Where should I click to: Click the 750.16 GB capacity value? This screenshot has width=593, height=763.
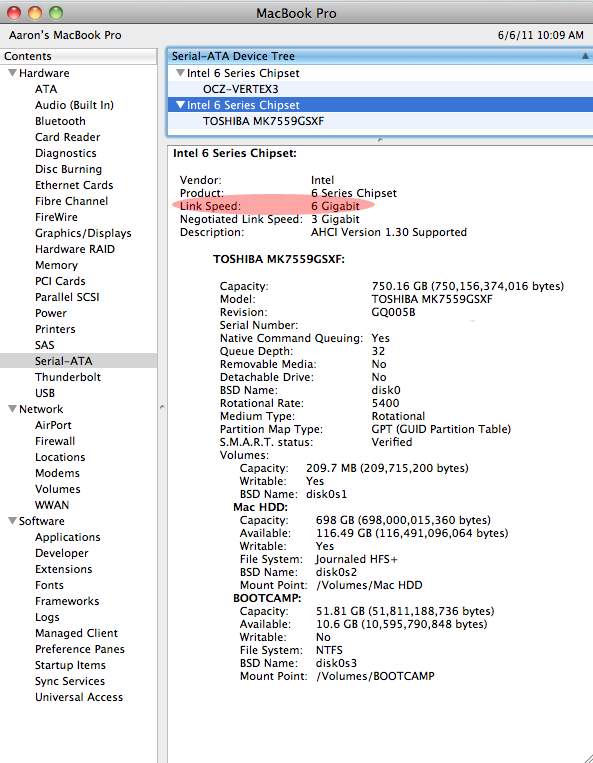[x=467, y=286]
